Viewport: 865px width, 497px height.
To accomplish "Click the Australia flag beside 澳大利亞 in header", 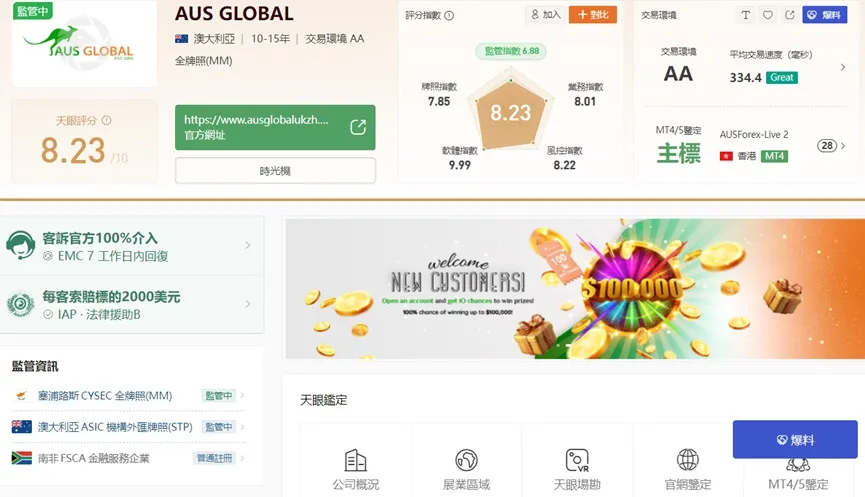I will click(x=181, y=39).
